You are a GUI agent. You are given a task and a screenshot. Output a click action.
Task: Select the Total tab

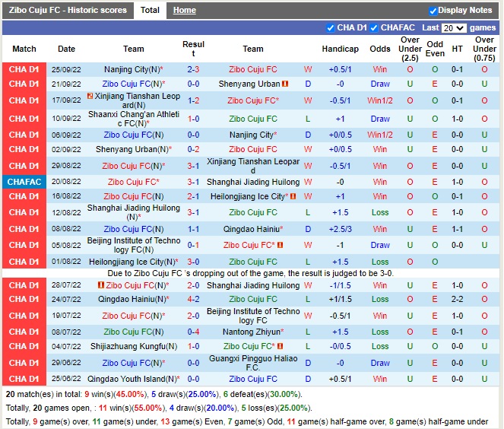[x=150, y=11]
